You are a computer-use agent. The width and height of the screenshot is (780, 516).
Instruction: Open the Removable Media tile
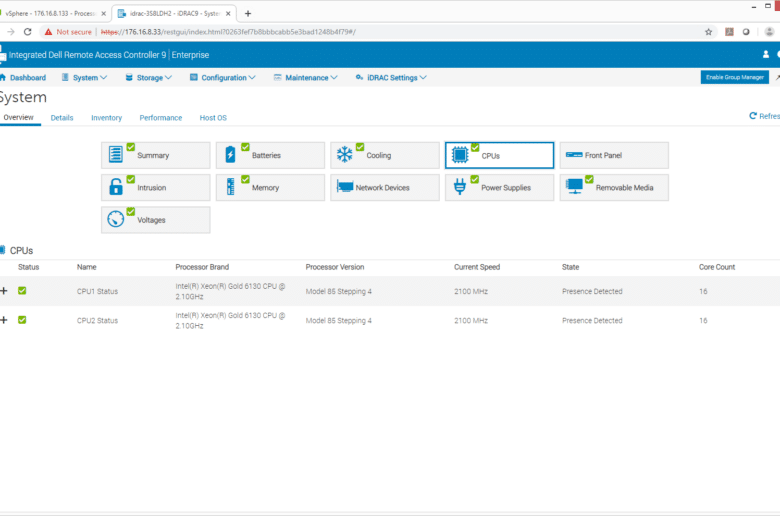click(614, 188)
